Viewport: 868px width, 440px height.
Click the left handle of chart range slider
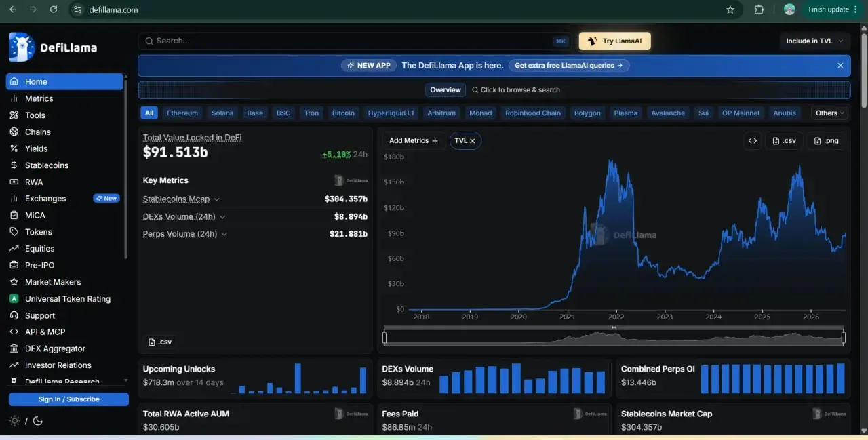(384, 337)
